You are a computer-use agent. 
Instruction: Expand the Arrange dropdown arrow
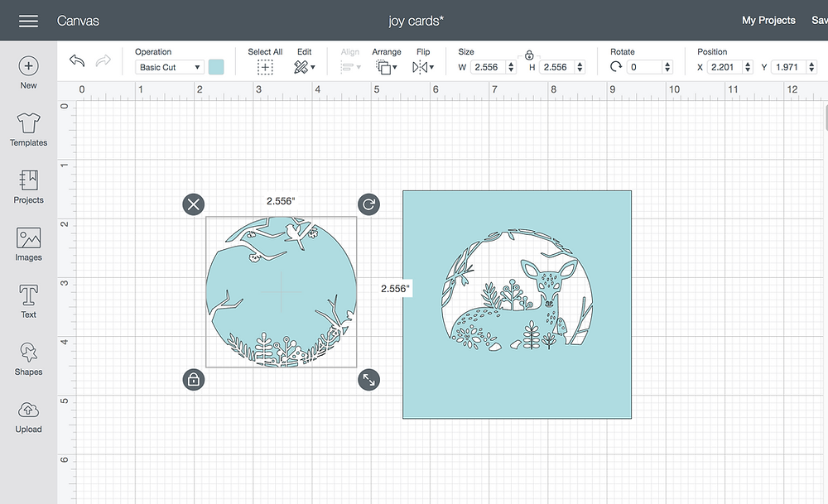(395, 68)
